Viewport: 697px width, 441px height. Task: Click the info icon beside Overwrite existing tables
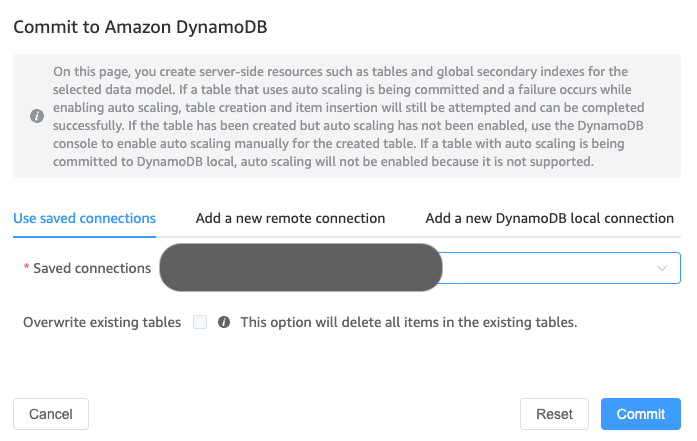coord(224,323)
